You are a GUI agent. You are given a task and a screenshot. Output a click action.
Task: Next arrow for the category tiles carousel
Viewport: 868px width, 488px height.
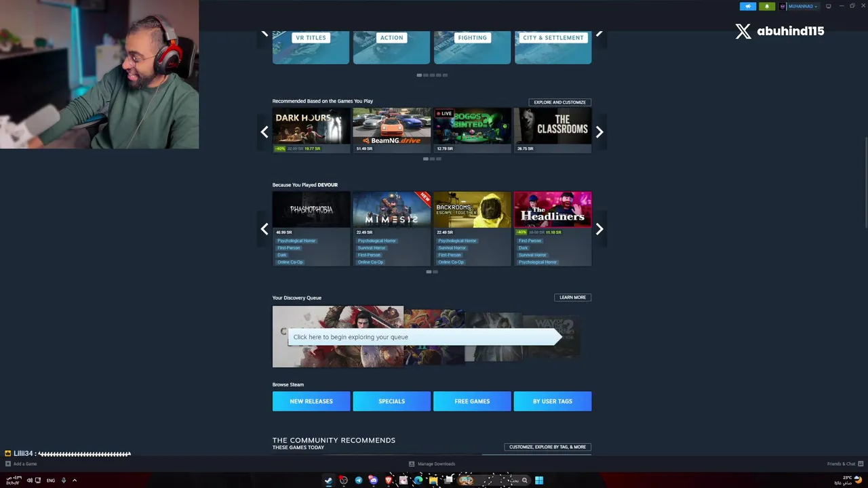click(599, 34)
